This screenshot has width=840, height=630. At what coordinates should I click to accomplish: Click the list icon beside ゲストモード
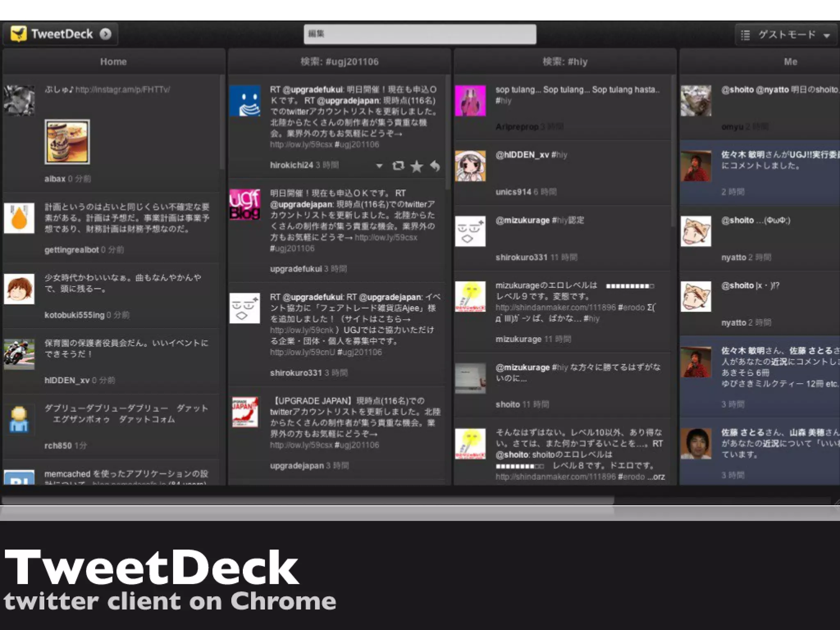(x=746, y=35)
